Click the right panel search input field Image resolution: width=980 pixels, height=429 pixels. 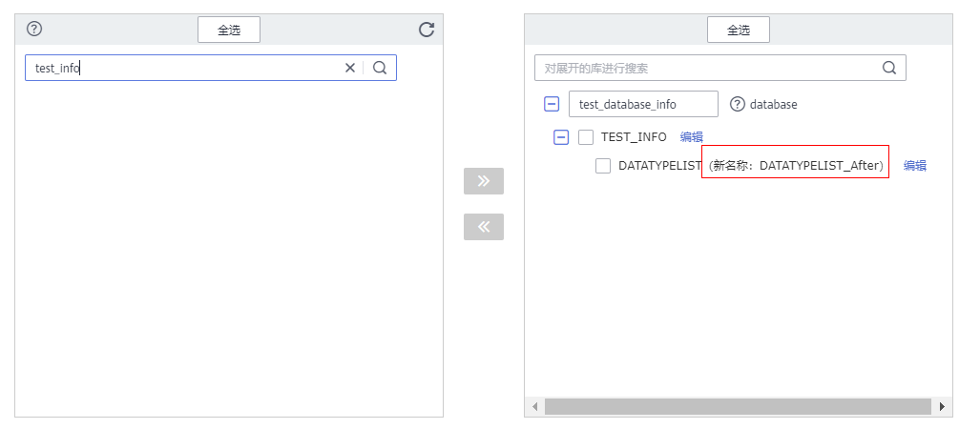706,68
